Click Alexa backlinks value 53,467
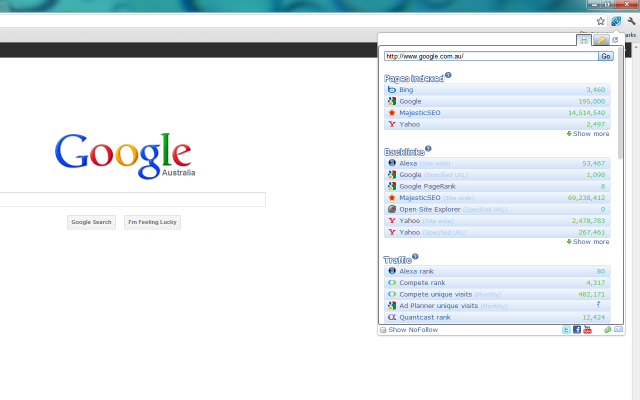640x400 pixels. point(594,163)
